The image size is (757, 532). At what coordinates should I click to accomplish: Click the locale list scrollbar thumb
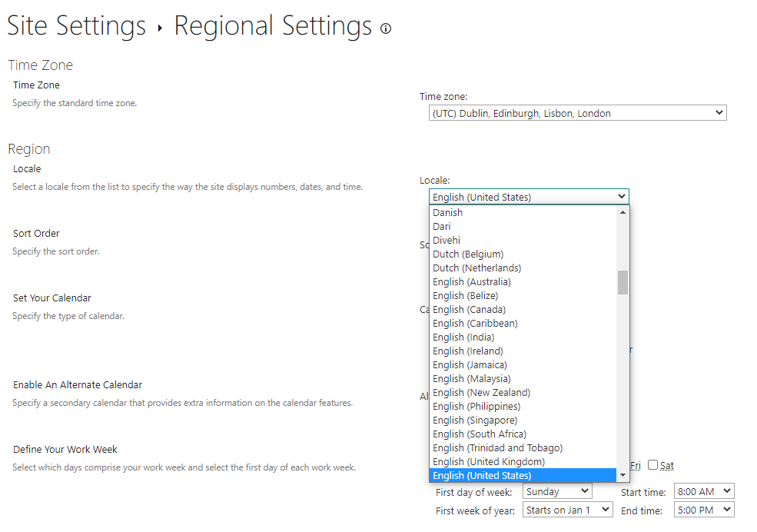(x=623, y=282)
